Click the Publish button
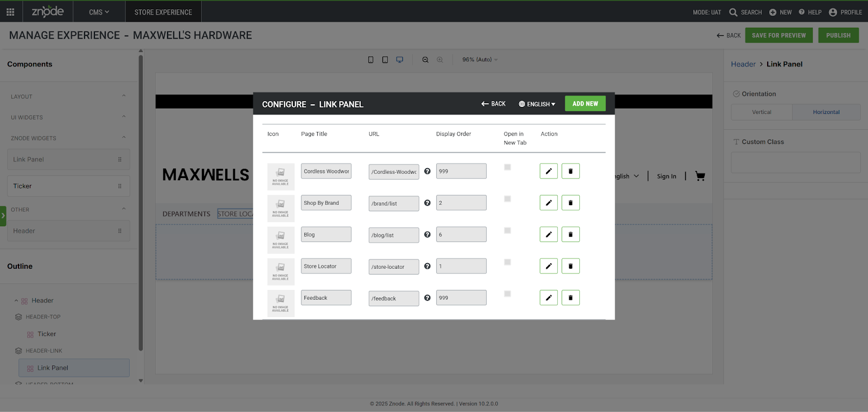This screenshot has height=412, width=868. click(838, 35)
